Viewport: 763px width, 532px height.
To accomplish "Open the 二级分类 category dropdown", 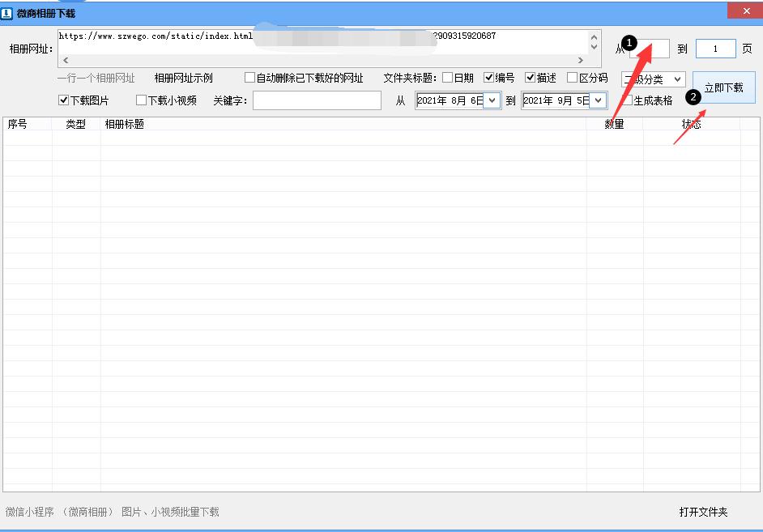I will pos(677,79).
